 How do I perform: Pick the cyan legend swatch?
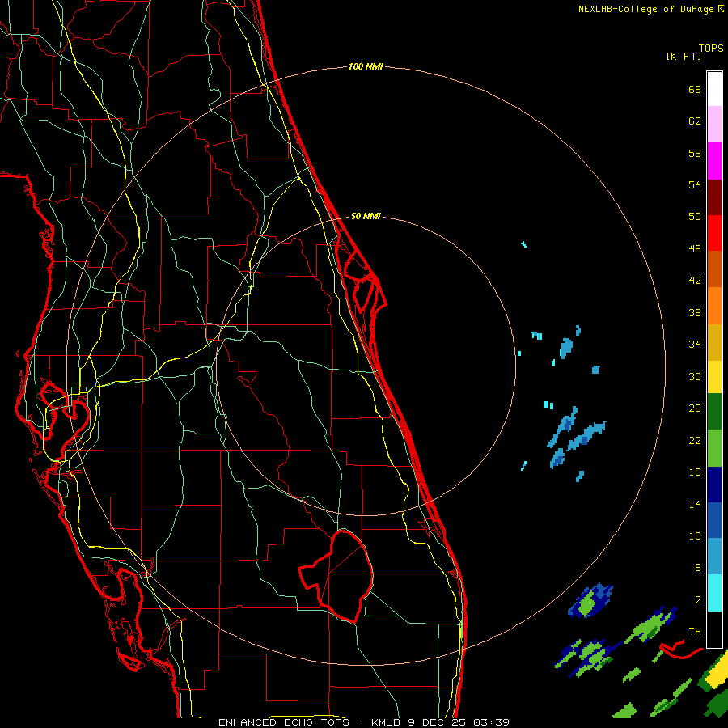(714, 593)
